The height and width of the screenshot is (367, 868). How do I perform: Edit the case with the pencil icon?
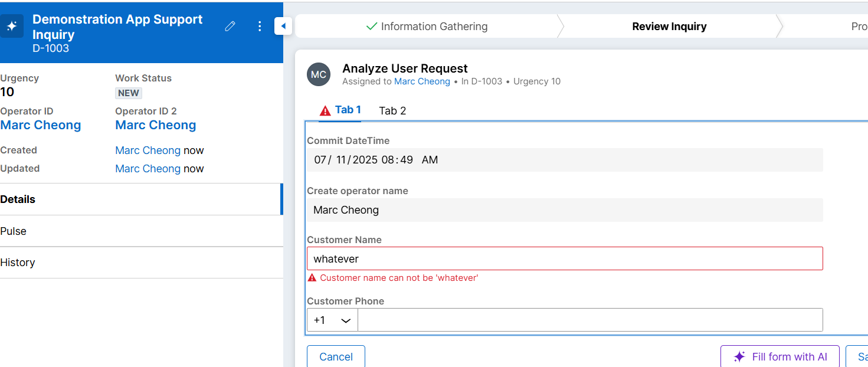tap(231, 27)
